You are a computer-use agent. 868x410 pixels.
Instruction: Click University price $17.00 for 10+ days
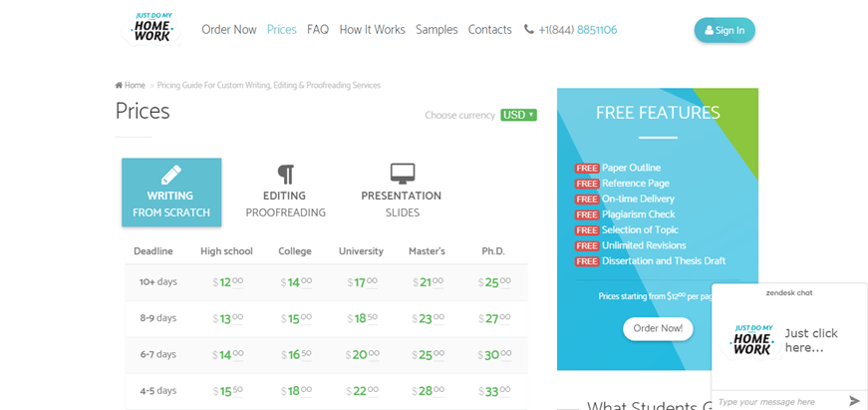(x=363, y=282)
